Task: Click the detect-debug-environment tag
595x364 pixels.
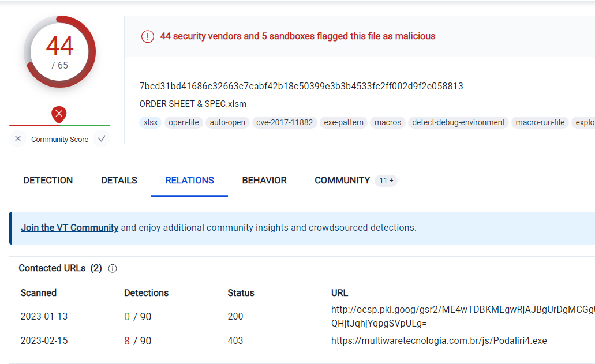Action: (458, 122)
